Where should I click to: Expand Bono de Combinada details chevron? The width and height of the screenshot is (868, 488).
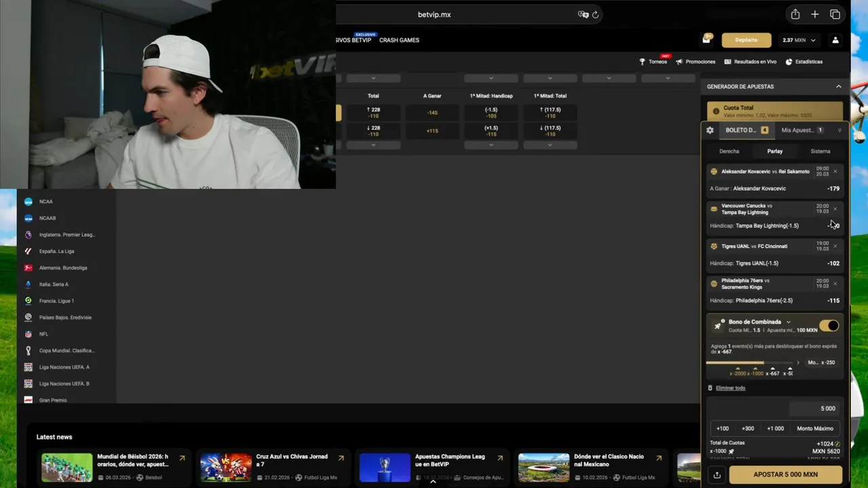(788, 322)
